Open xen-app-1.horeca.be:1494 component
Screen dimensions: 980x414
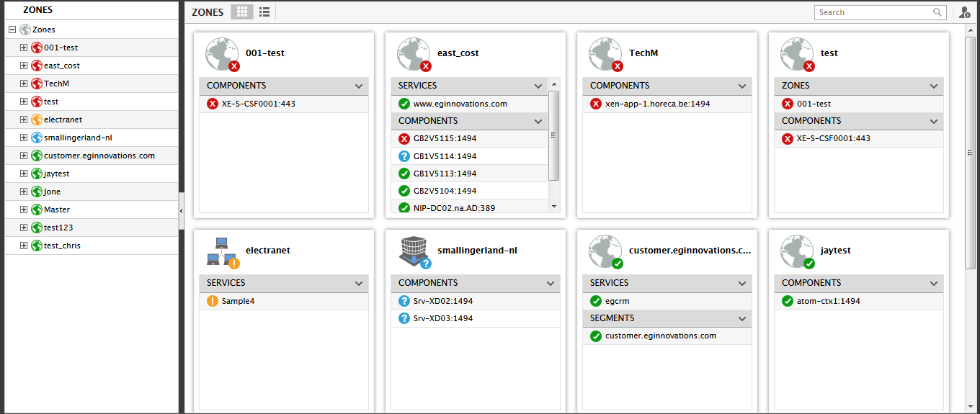657,104
